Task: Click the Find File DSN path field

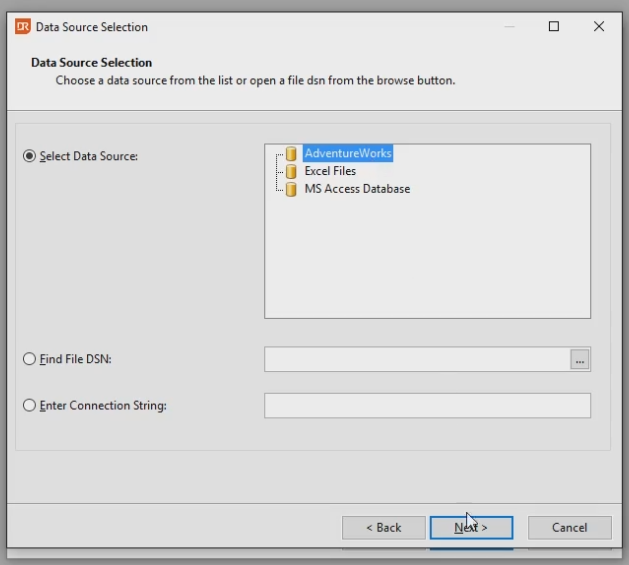Action: 416,360
